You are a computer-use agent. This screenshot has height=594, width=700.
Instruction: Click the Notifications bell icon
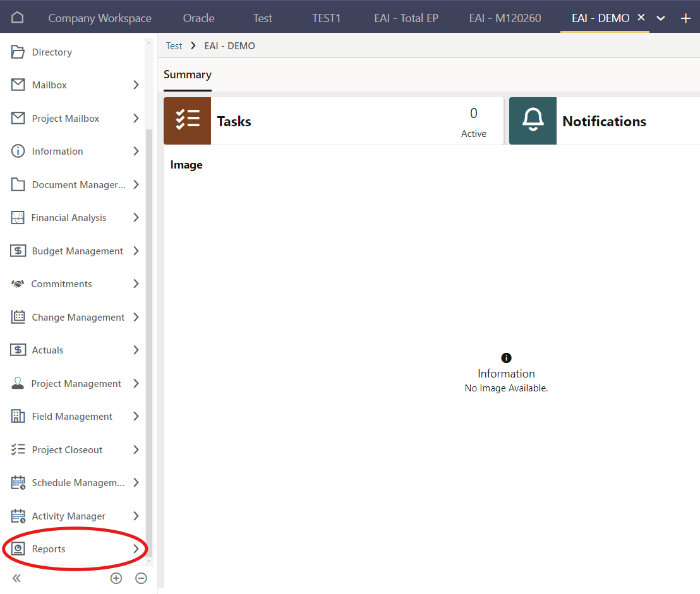coord(533,121)
